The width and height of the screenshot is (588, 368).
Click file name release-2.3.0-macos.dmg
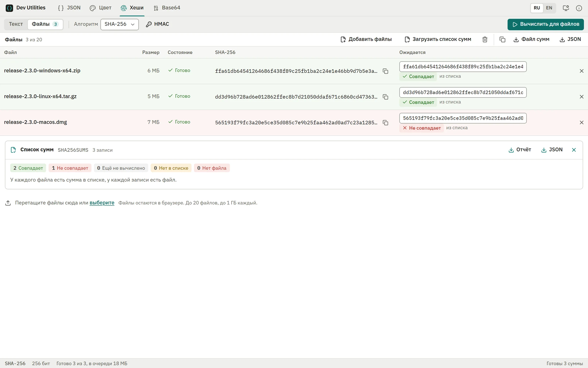[x=36, y=122]
